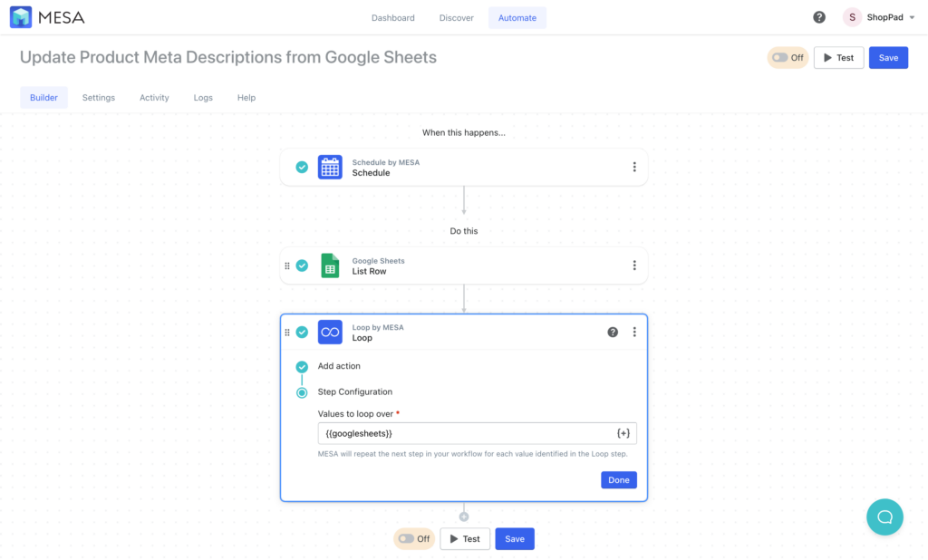Click Done in the Loop configuration
The height and width of the screenshot is (560, 928).
[618, 479]
